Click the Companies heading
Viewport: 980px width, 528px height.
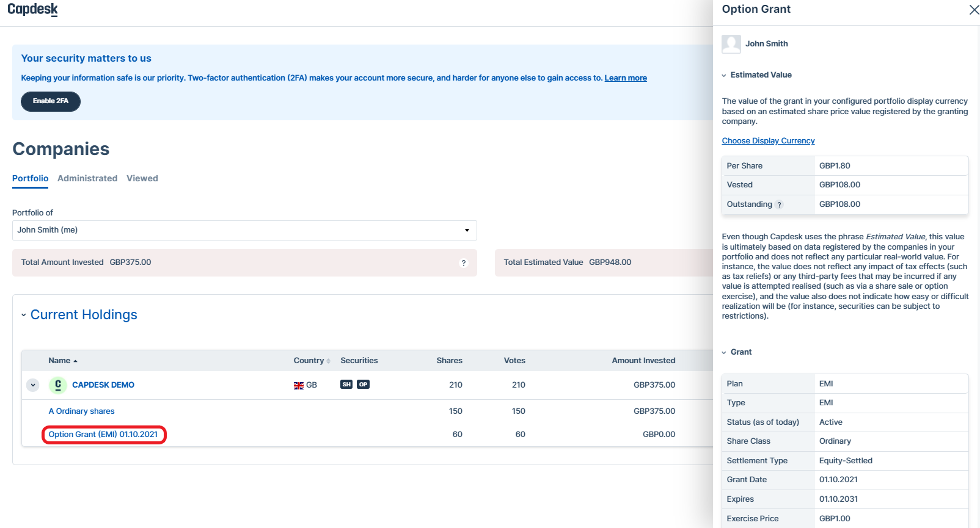pyautogui.click(x=61, y=149)
